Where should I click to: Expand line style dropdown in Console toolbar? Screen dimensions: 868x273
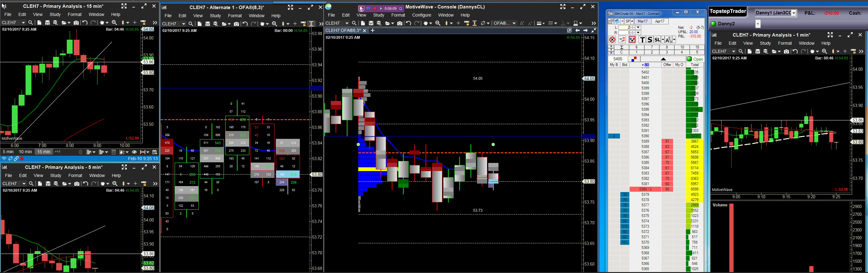[555, 23]
